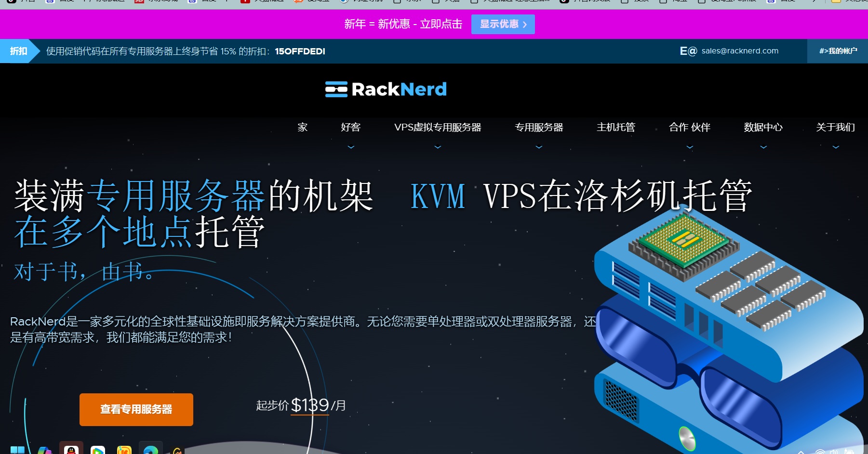Screen dimensions: 868x454
Task: Expand the 专用服务器 dropdown chevron
Action: (539, 147)
